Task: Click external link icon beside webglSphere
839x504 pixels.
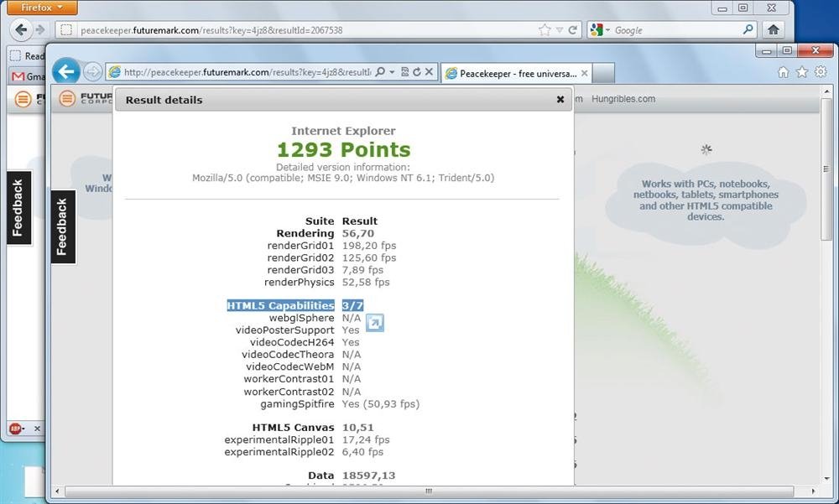Action: [x=374, y=323]
